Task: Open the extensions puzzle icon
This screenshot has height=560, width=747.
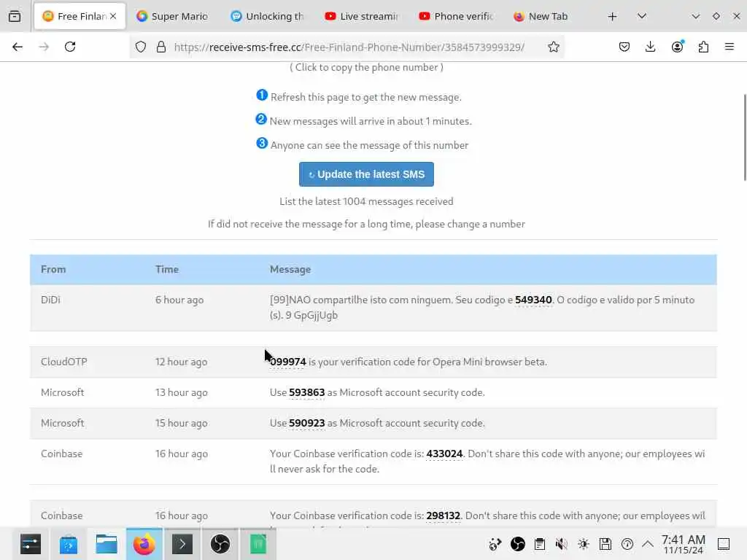Action: pyautogui.click(x=703, y=47)
